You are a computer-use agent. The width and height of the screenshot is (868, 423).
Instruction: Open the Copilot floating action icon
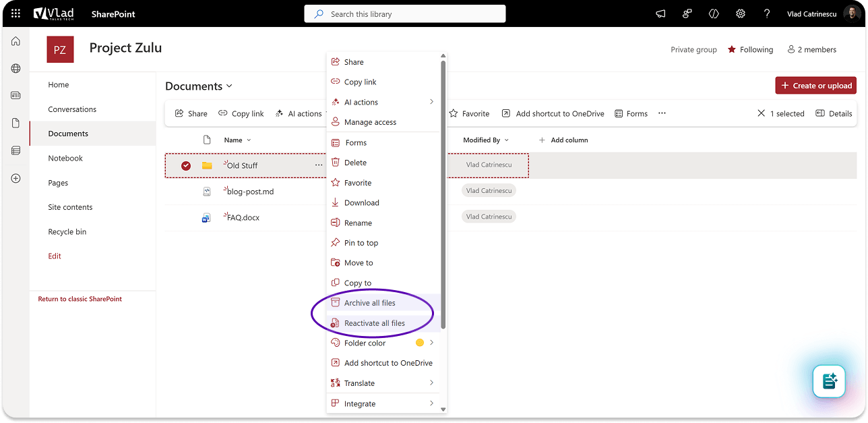pos(829,381)
